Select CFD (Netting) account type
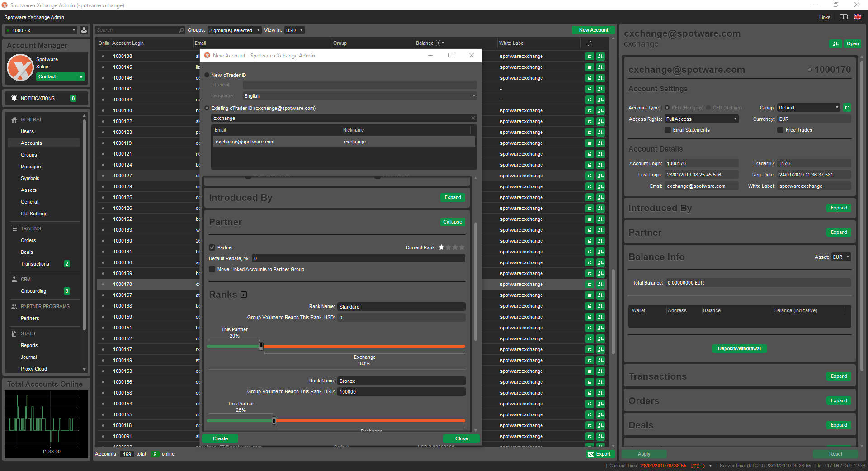The height and width of the screenshot is (471, 868). [x=708, y=108]
